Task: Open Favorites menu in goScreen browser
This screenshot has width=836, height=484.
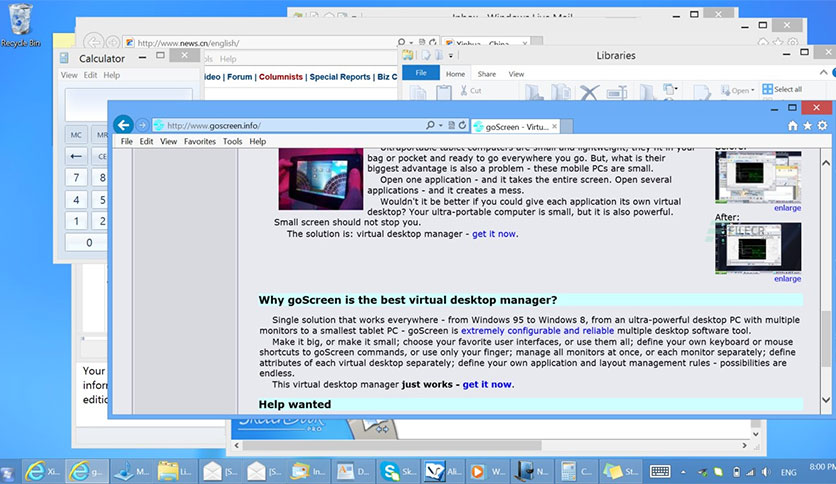Action: pos(200,141)
